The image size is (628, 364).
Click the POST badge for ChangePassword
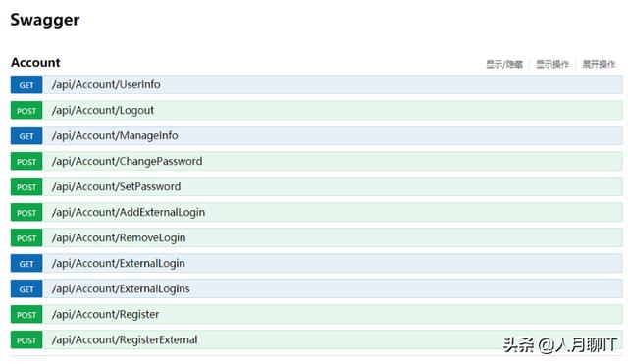click(x=26, y=161)
